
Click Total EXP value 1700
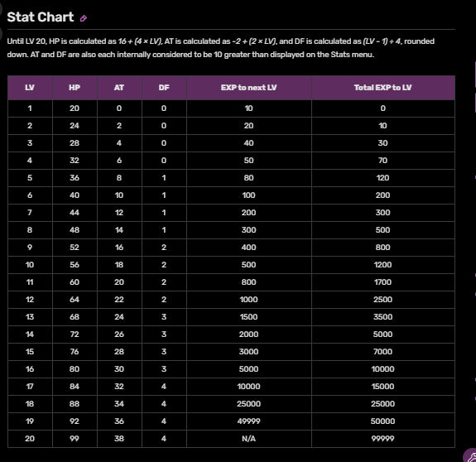pos(382,282)
